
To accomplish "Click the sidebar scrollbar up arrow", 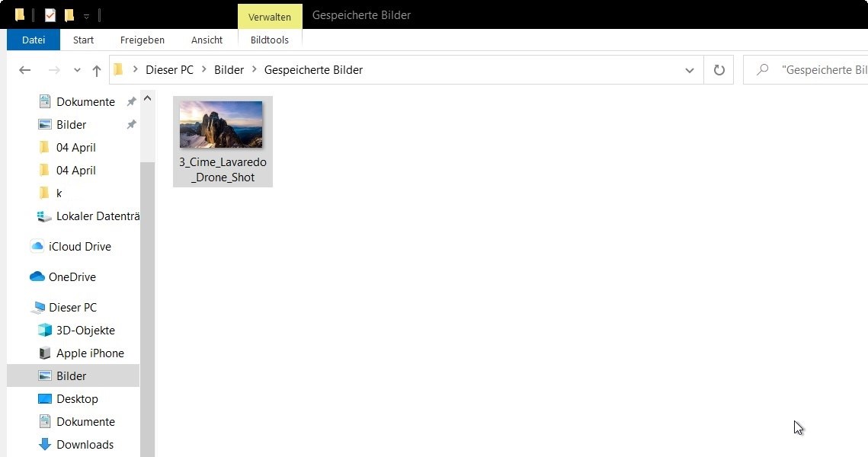I will click(x=147, y=98).
